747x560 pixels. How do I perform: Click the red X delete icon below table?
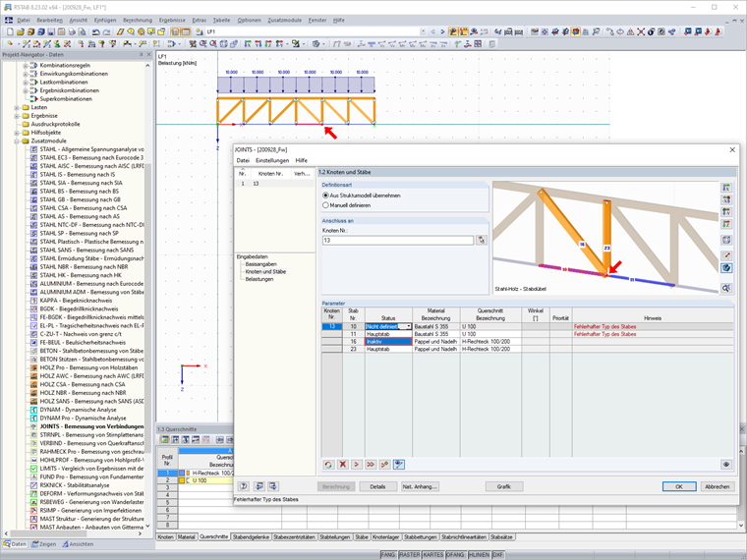click(x=342, y=465)
